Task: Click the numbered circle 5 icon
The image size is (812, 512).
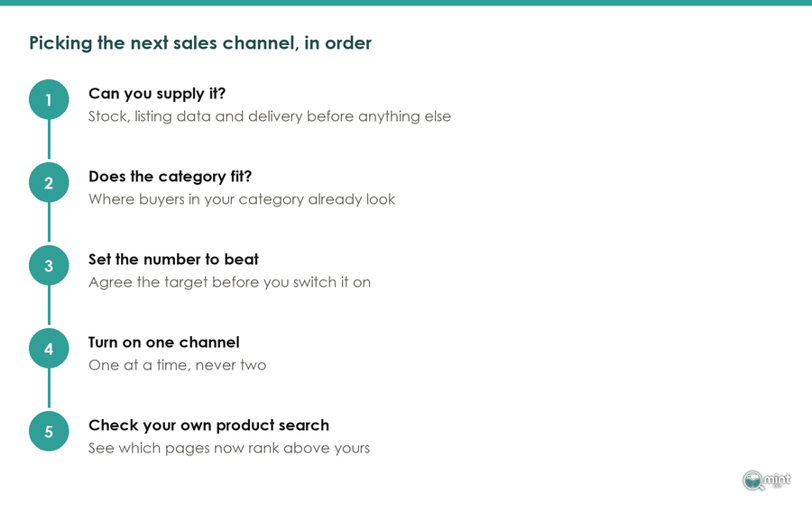Action: coord(49,431)
